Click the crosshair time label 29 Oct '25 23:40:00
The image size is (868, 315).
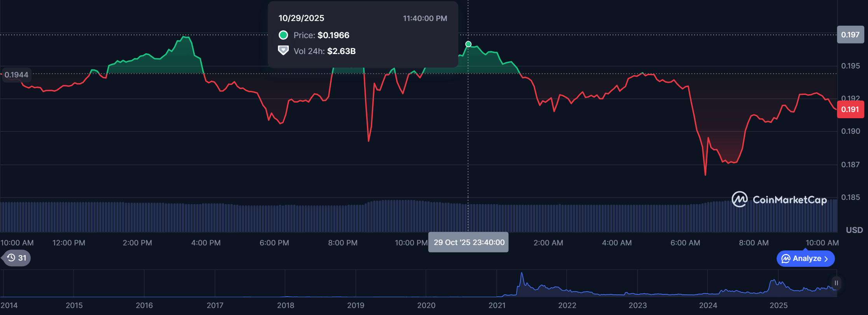tap(468, 242)
